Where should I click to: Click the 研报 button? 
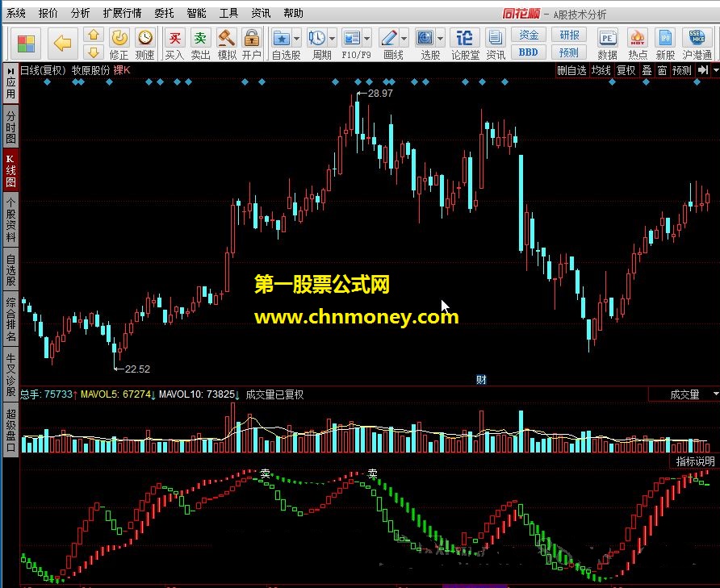click(x=569, y=35)
